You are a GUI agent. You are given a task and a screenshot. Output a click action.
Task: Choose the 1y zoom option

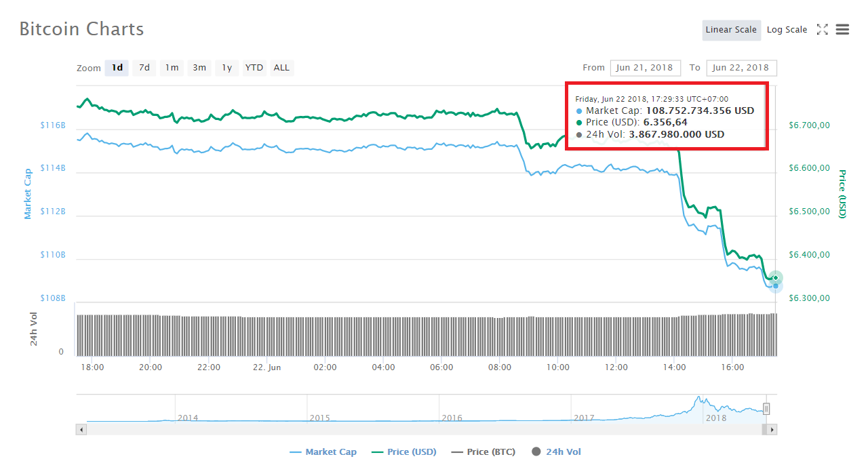227,68
